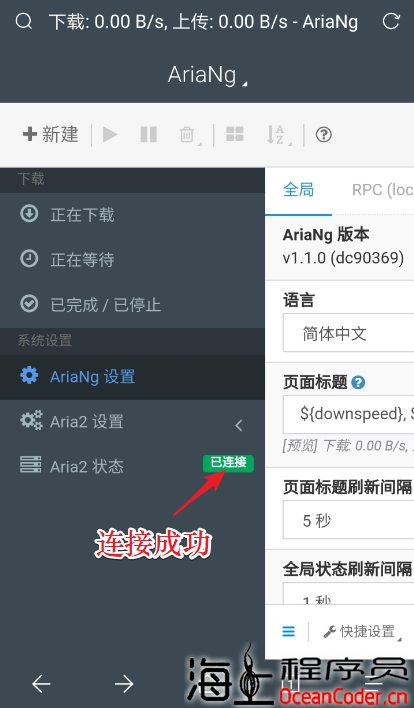Open help via the question mark icon
This screenshot has height=708, width=414.
(324, 134)
